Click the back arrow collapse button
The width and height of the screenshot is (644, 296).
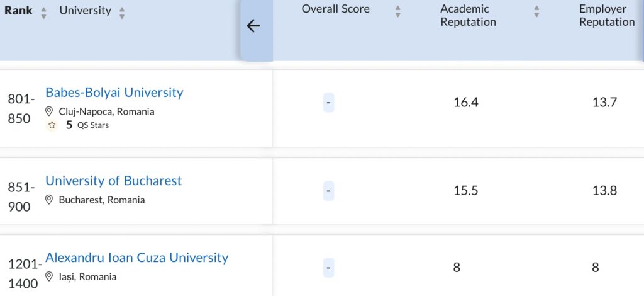[253, 26]
